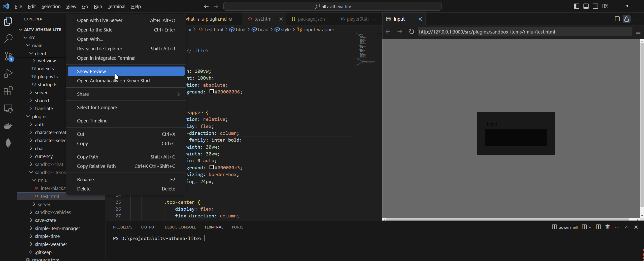
Task: Open the Share submenu arrow
Action: pyautogui.click(x=178, y=94)
